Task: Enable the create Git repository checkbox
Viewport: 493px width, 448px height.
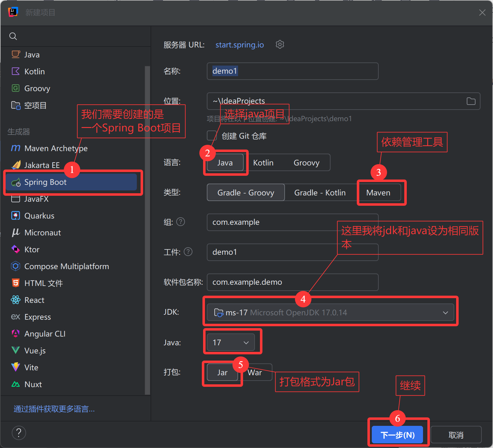Action: (x=212, y=136)
